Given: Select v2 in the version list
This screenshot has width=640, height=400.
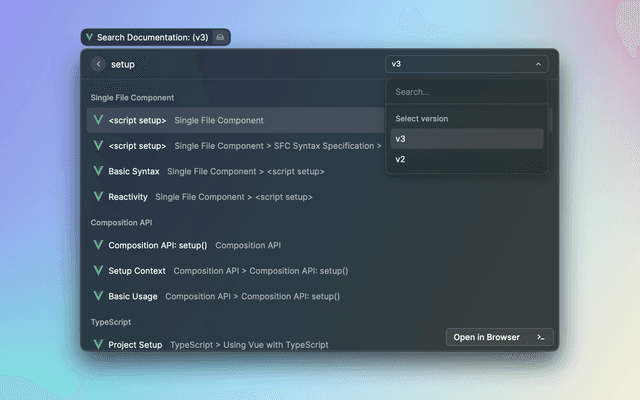Looking at the screenshot, I should click(400, 160).
